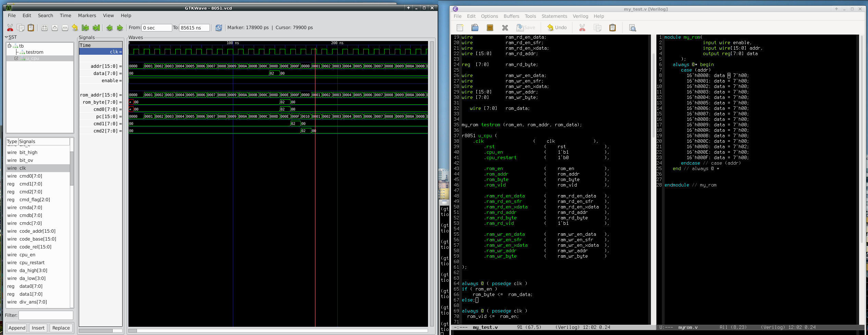Click the Copy icon in GTKWave toolbar
The height and width of the screenshot is (335, 868).
tap(21, 28)
